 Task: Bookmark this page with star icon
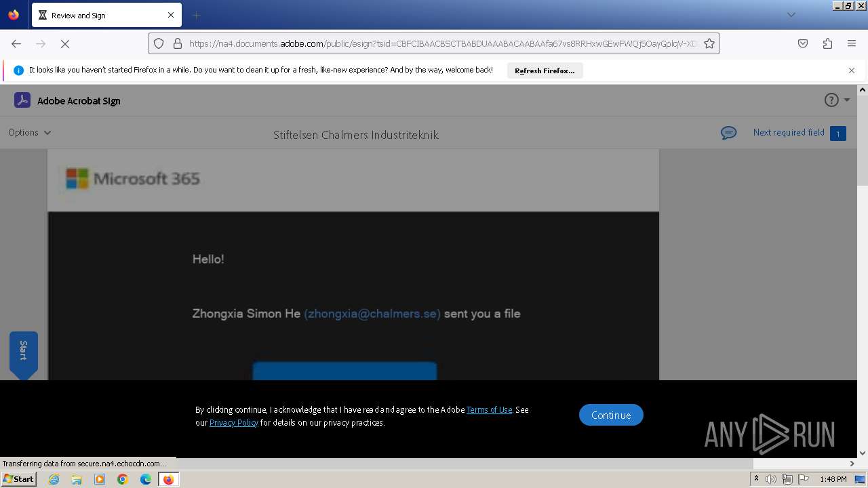(x=709, y=43)
